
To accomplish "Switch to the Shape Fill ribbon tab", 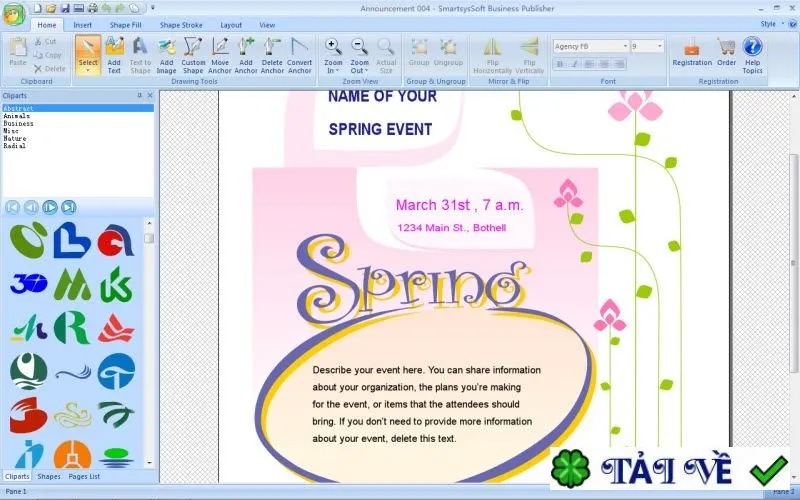I will point(126,24).
